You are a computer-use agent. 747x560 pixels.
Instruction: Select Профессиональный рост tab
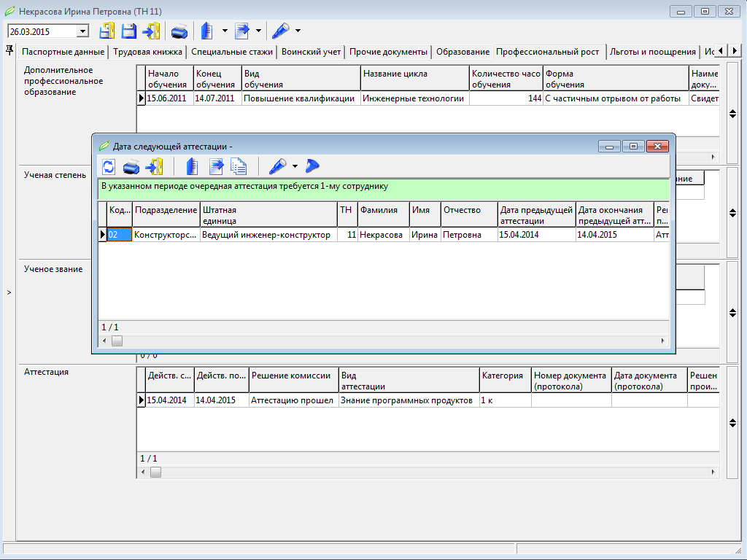click(548, 52)
